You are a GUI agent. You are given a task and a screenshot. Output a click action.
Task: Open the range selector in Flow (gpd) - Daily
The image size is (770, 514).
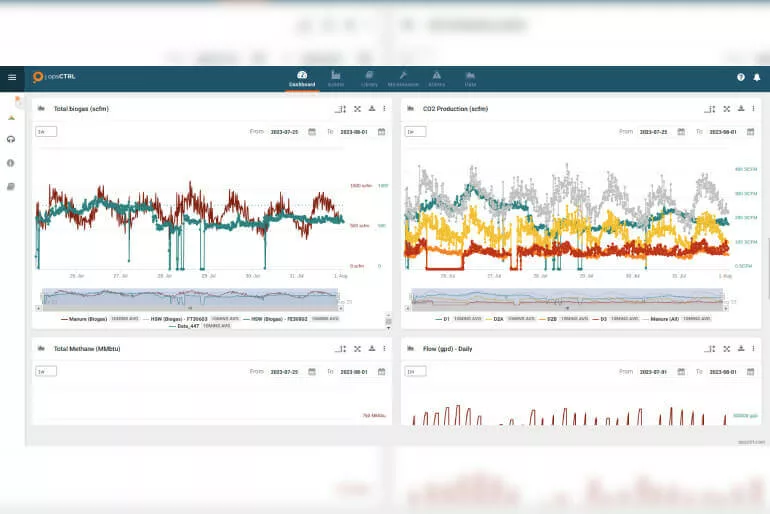(x=415, y=372)
